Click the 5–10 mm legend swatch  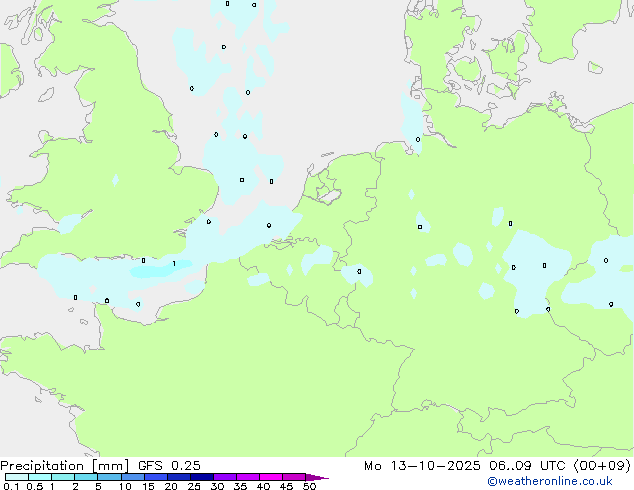click(x=109, y=477)
